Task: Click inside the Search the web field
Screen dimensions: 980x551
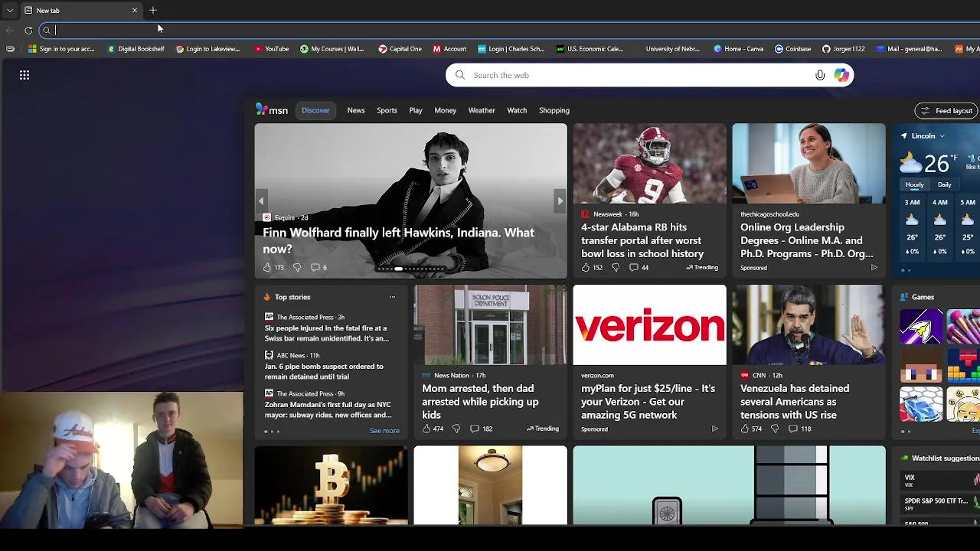Action: (649, 75)
